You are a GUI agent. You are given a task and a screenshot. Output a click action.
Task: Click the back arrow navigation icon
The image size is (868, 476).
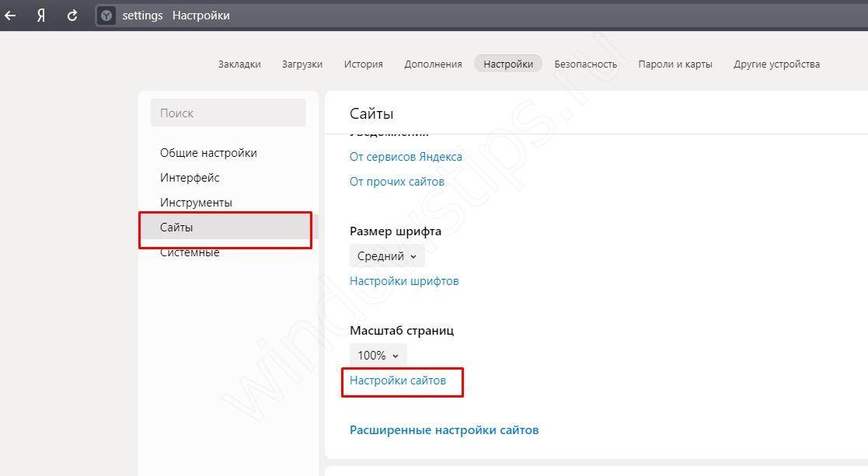click(10, 16)
